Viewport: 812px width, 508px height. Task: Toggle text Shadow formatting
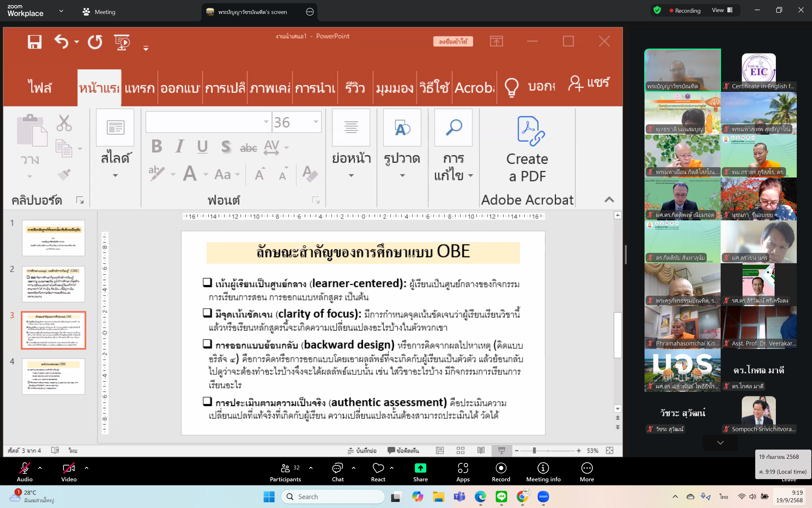pyautogui.click(x=226, y=146)
